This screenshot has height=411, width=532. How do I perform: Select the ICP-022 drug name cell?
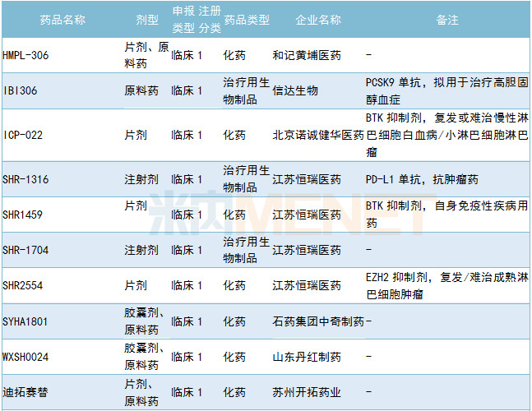click(23, 136)
